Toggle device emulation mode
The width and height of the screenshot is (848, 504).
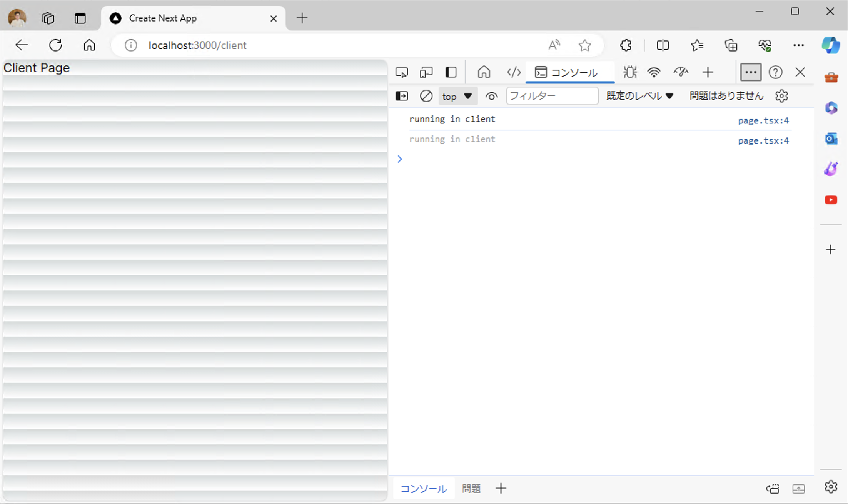(x=426, y=72)
